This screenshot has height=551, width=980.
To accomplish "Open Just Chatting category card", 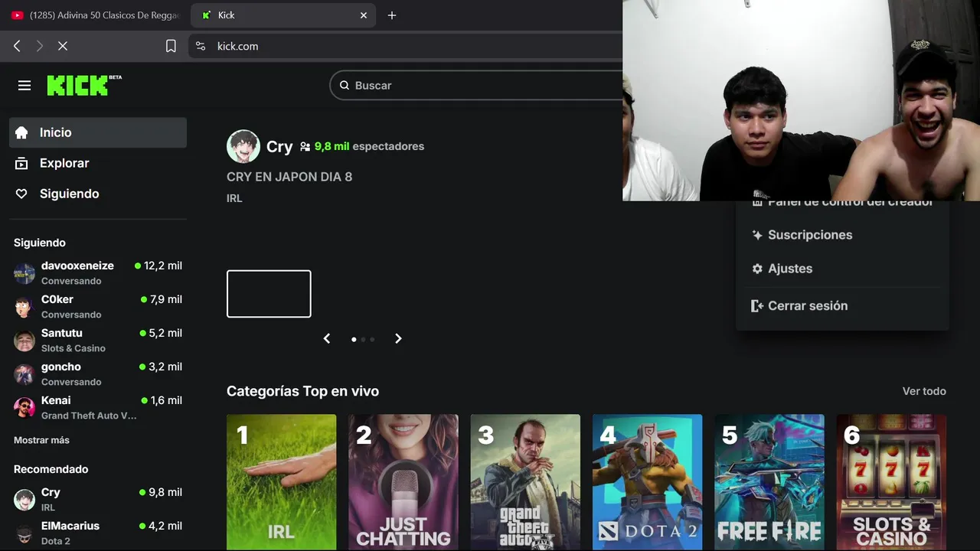I will 403,482.
